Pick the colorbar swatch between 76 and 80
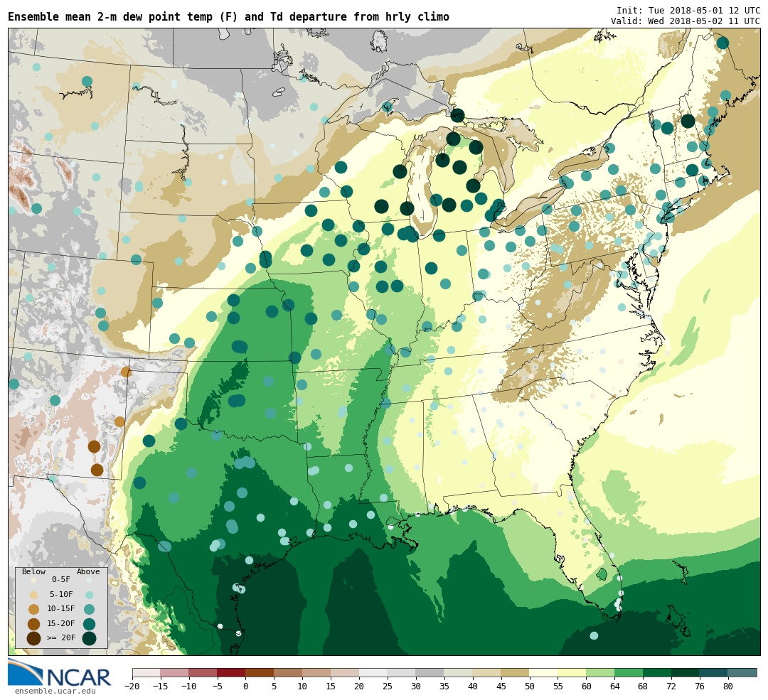The width and height of the screenshot is (768, 700). coord(714,672)
